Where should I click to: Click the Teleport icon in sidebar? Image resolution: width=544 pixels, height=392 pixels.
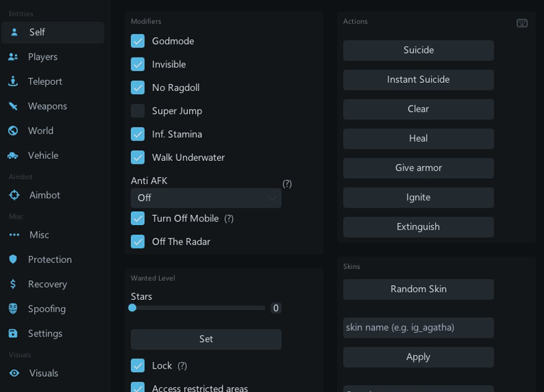tap(13, 81)
